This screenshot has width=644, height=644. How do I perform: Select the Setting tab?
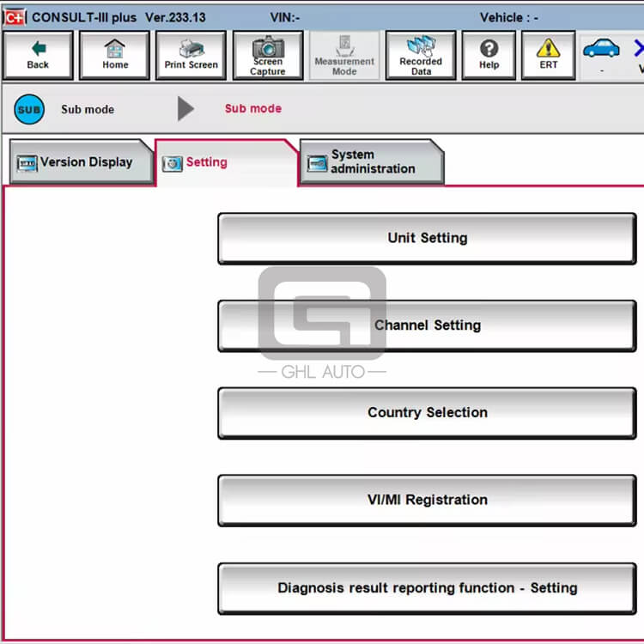tap(227, 162)
